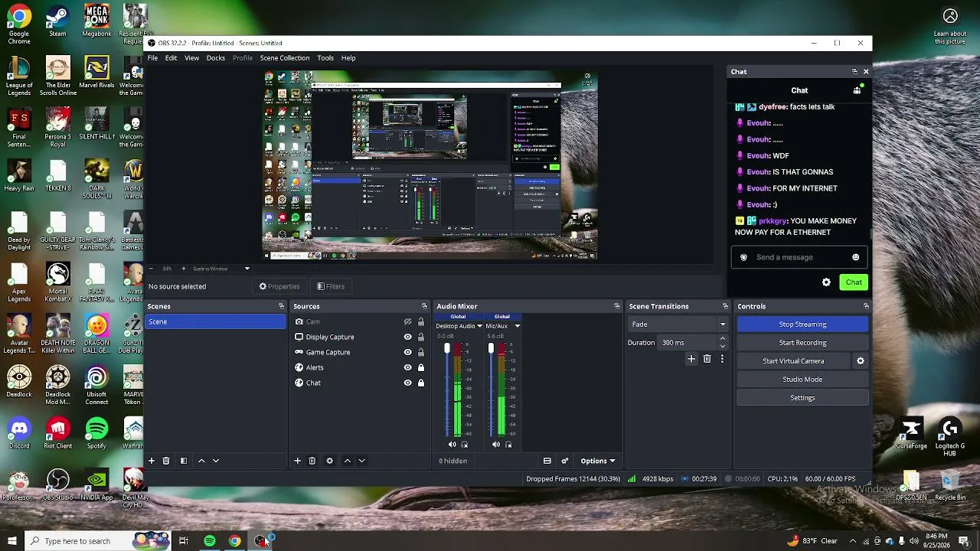980x551 pixels.
Task: Open the Scene Collection menu
Action: coord(285,58)
